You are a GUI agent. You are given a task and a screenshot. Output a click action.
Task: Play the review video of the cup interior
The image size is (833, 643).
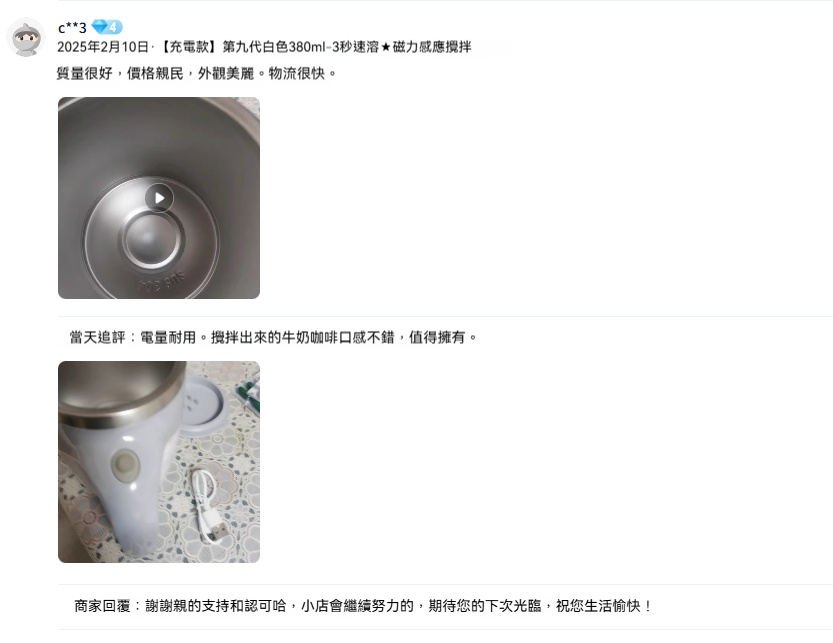(x=159, y=198)
